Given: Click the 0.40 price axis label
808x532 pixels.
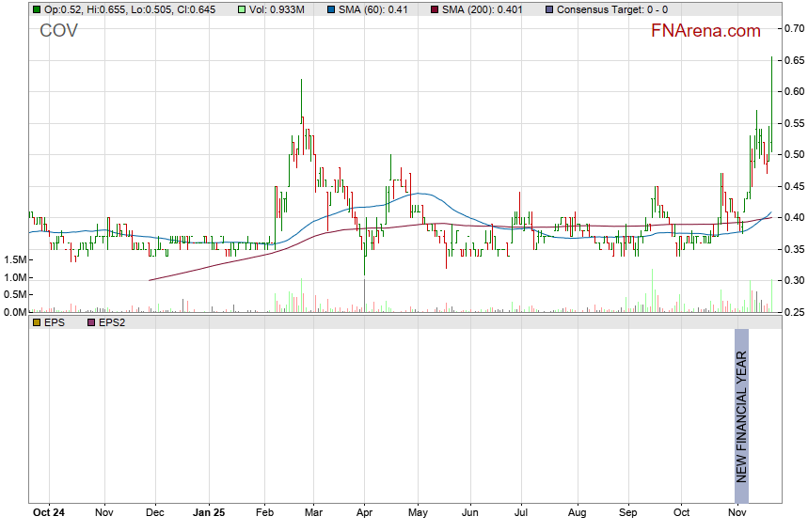Looking at the screenshot, I should point(795,218).
